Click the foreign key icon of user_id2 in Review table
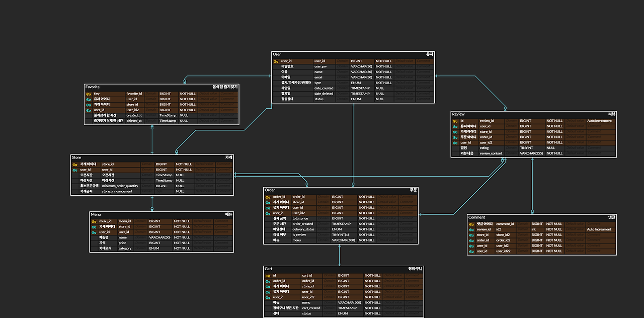 pyautogui.click(x=455, y=143)
